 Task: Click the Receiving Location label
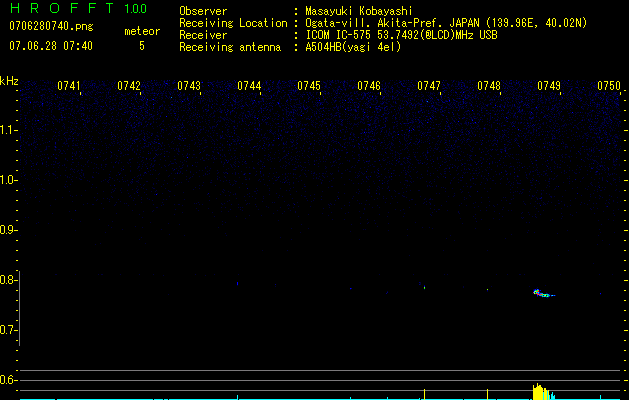[x=233, y=23]
